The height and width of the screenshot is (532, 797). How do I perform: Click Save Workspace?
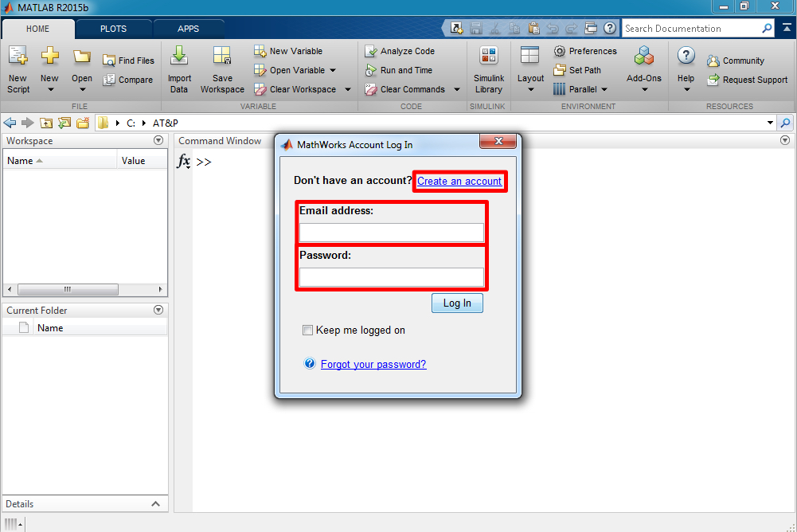point(222,70)
